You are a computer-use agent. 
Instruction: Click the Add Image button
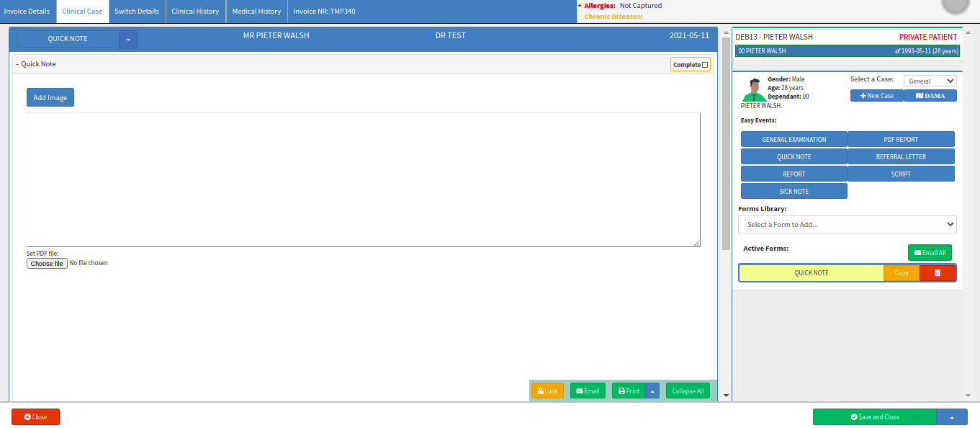50,98
